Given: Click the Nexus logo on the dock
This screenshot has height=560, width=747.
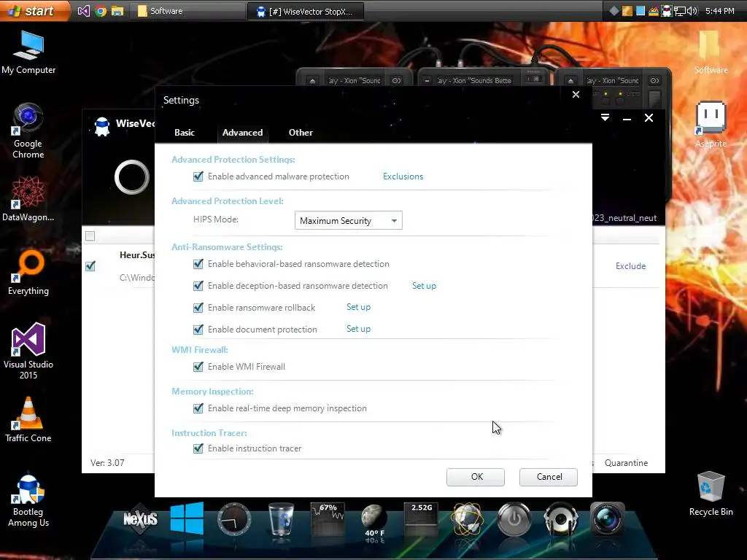Looking at the screenshot, I should coord(140,519).
